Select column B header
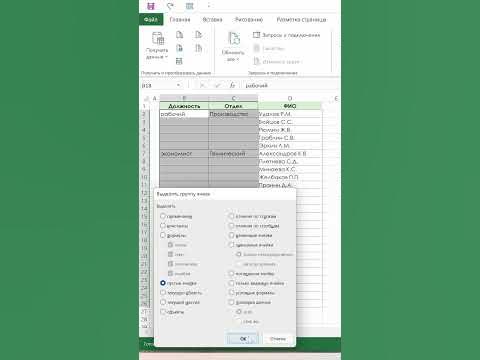Screen dimensions: 480x360 point(184,98)
